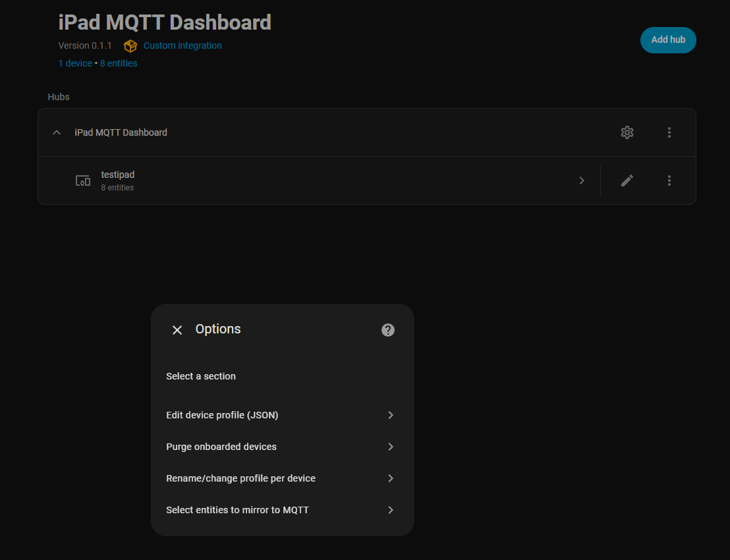Click chevron next to Edit device profile (JSON)

pos(391,415)
